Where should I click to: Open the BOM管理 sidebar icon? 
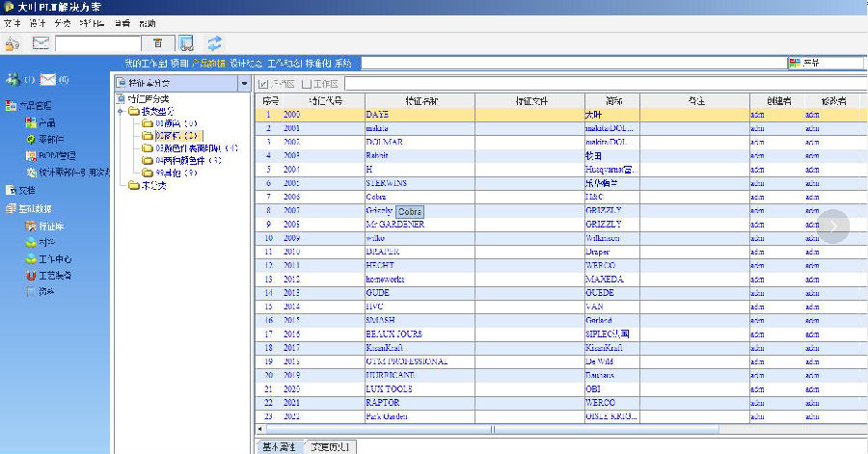pyautogui.click(x=32, y=154)
